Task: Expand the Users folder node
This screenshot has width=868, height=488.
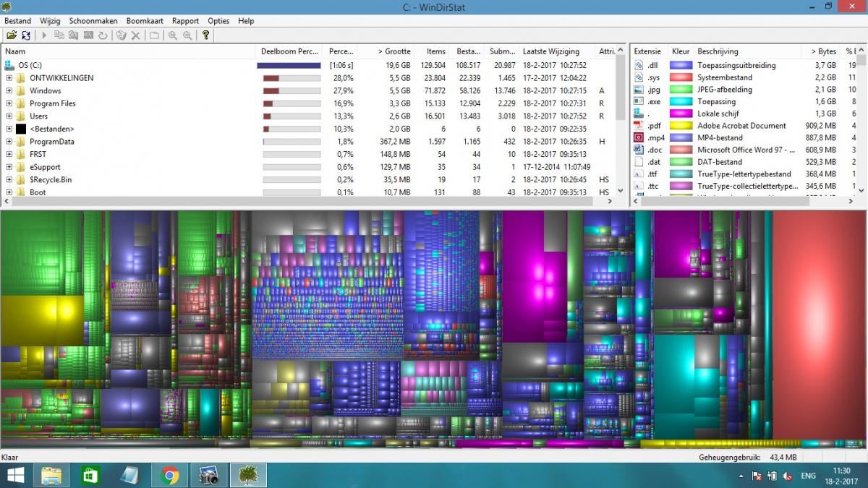Action: (x=9, y=116)
